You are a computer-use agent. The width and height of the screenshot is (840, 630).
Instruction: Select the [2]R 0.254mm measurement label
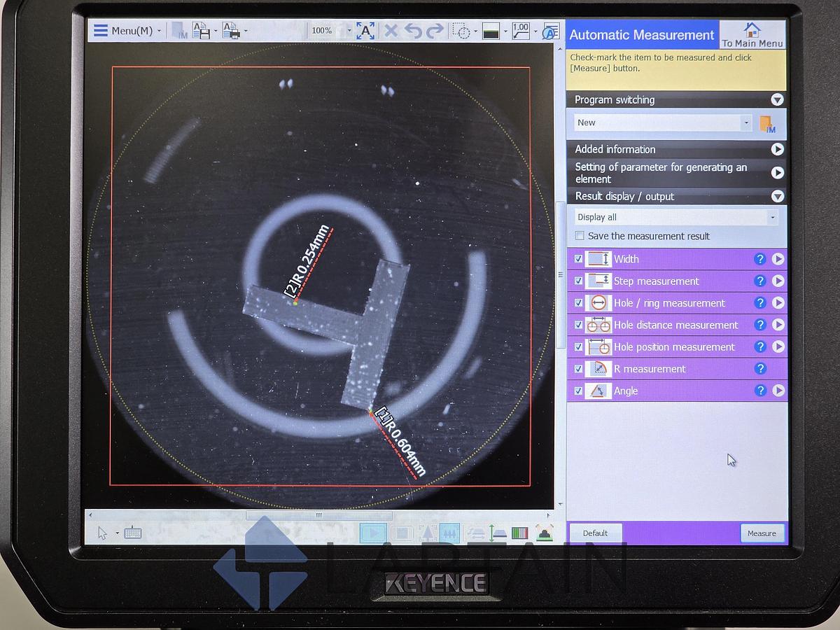307,261
